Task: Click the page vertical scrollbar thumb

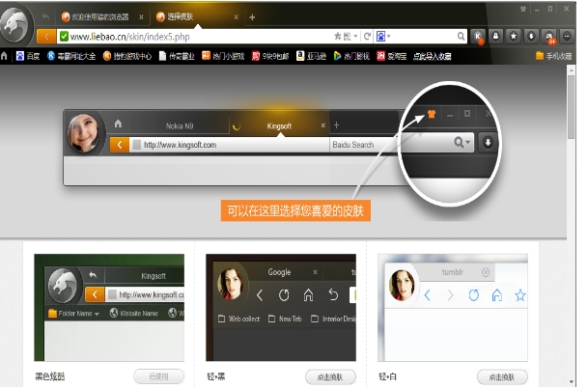Action: (572, 107)
